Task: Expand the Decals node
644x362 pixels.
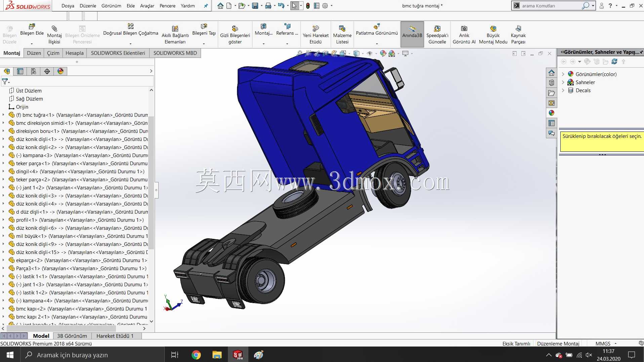Action: pos(563,90)
